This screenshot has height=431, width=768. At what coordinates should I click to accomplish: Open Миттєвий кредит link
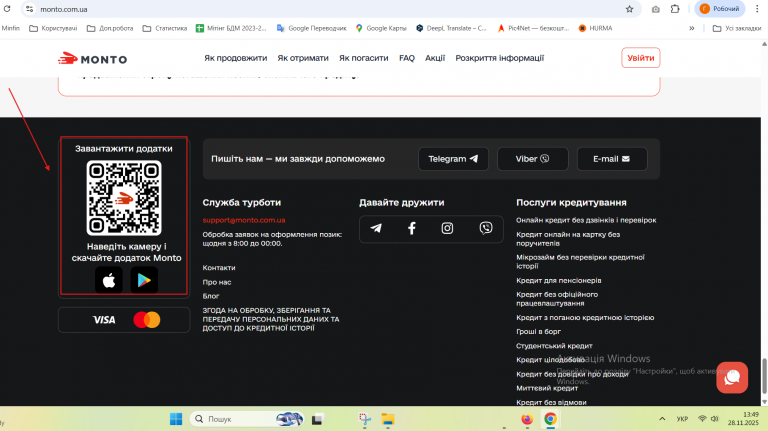point(547,388)
